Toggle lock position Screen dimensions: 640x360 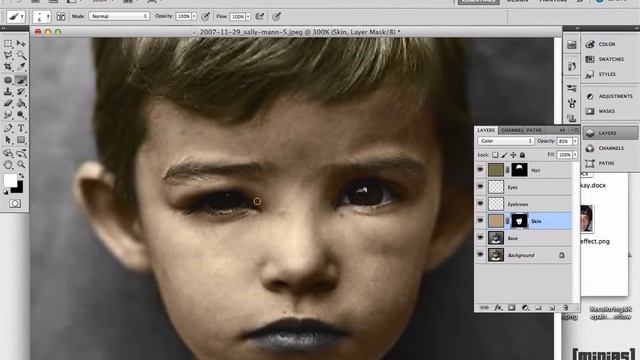(x=513, y=155)
